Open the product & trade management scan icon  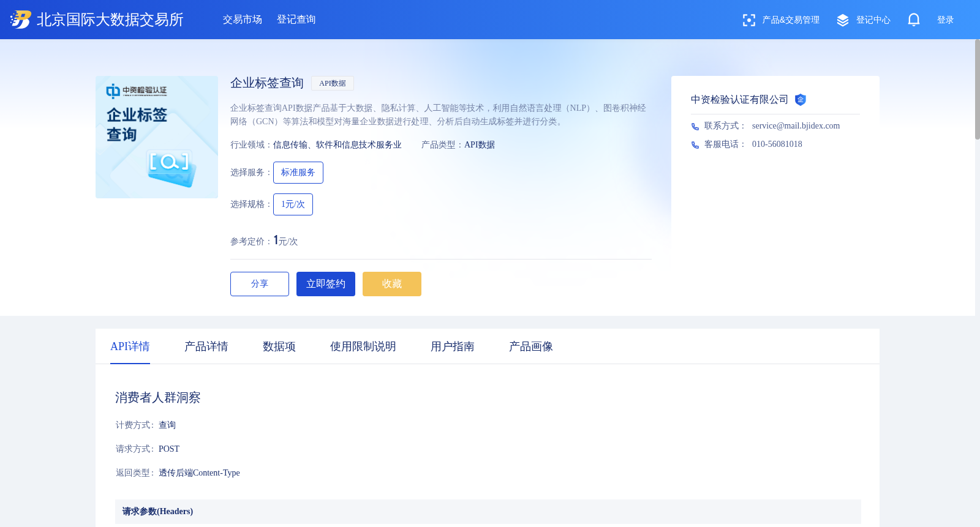(x=748, y=20)
